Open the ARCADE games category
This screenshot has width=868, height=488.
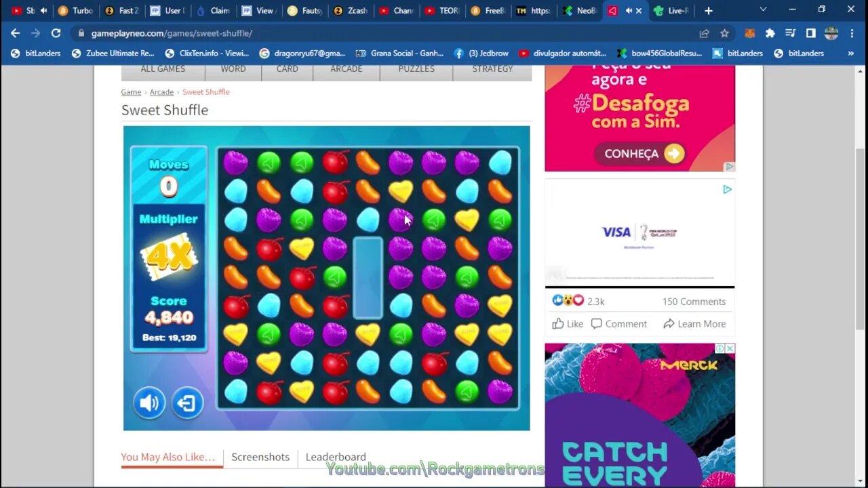pyautogui.click(x=347, y=70)
